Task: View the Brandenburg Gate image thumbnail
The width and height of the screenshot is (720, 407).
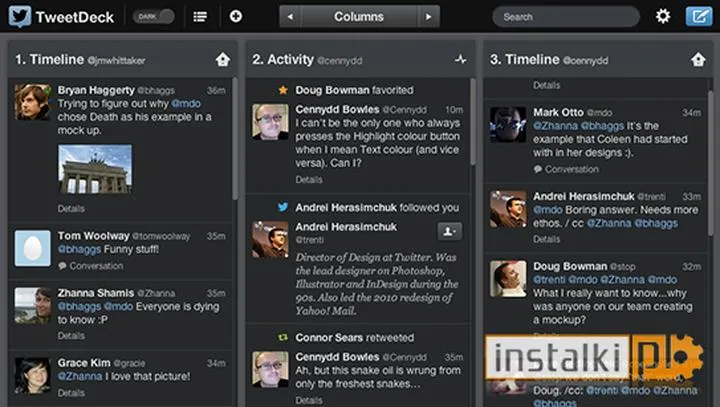Action: (x=95, y=169)
